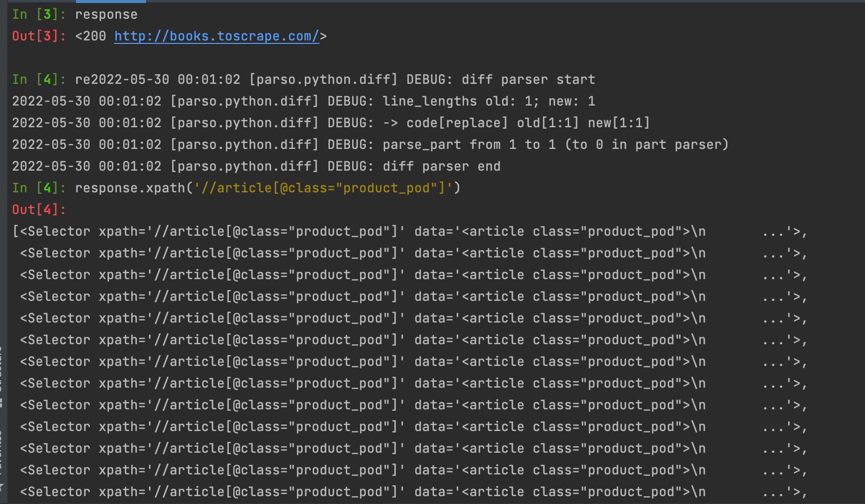Viewport: 865px width, 504px height.
Task: Click the 200 status code text
Action: 94,36
